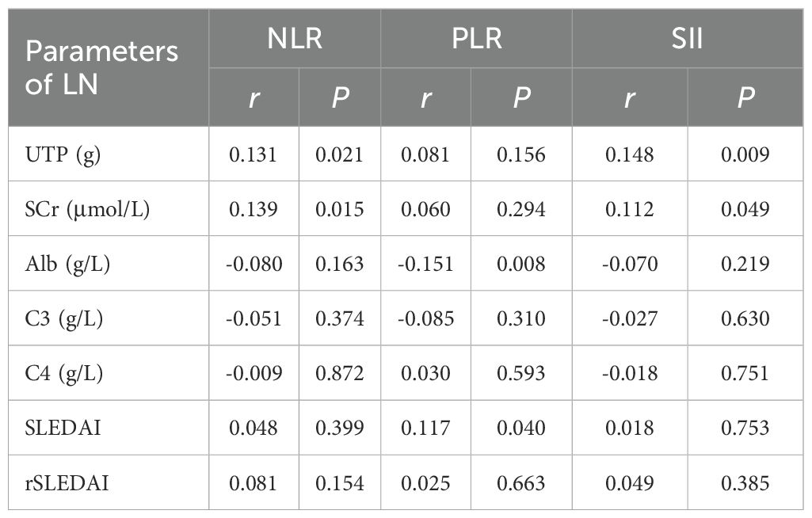Image resolution: width=812 pixels, height=518 pixels.
Task: Click the C4 NLR P value 0.872
Action: point(339,372)
